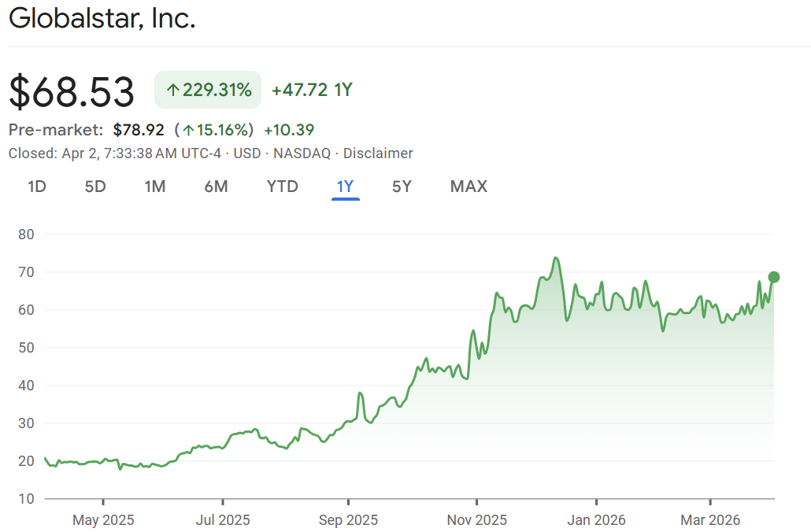Click the pre-market up arrow icon
The image size is (811, 532).
(189, 130)
